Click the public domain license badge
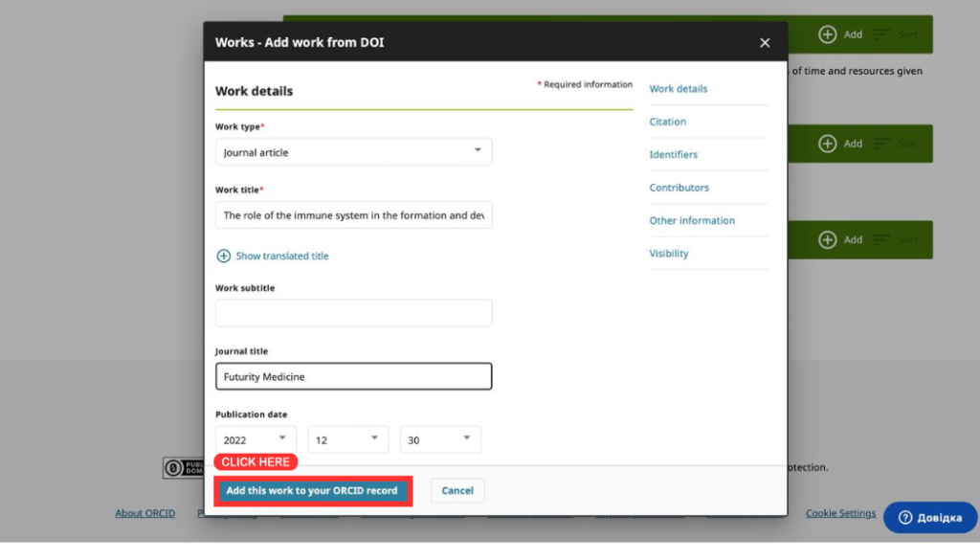Screen dimensions: 980x560 tap(184, 467)
